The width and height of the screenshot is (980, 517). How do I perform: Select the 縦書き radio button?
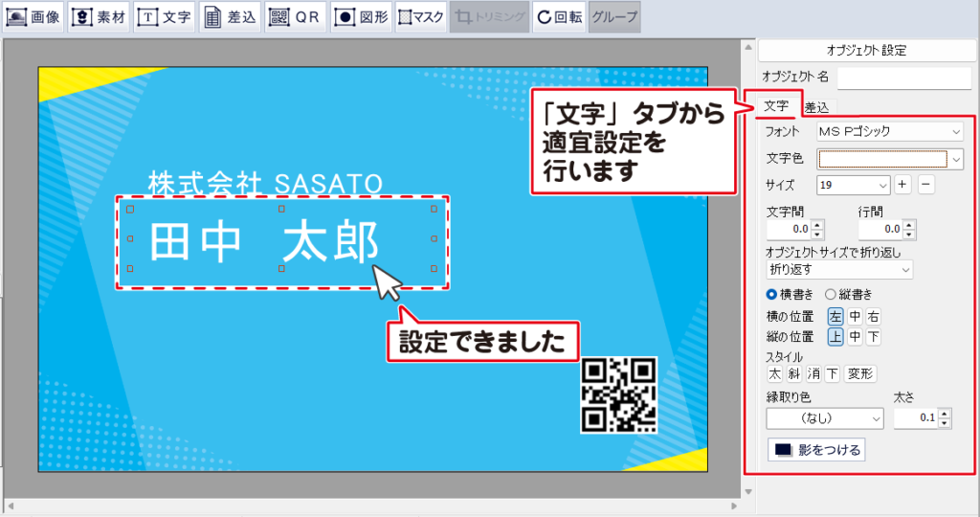830,294
